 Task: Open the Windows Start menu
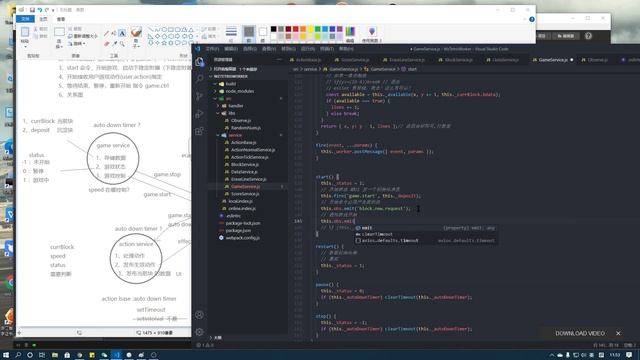(x=6, y=355)
